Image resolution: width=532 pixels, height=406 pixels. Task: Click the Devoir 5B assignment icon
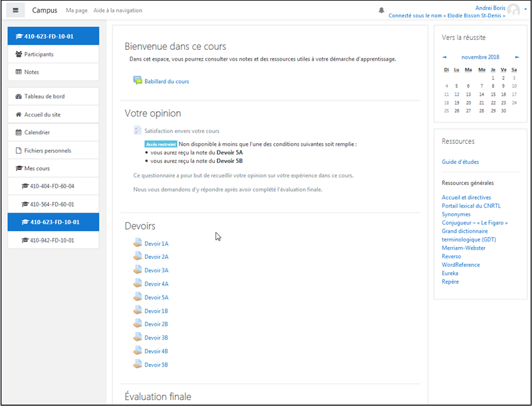(x=138, y=365)
